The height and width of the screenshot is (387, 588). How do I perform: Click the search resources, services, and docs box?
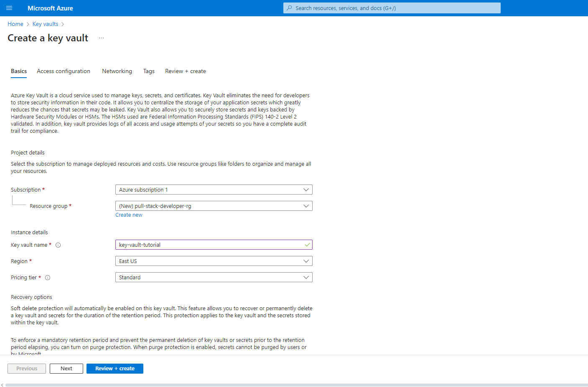392,8
